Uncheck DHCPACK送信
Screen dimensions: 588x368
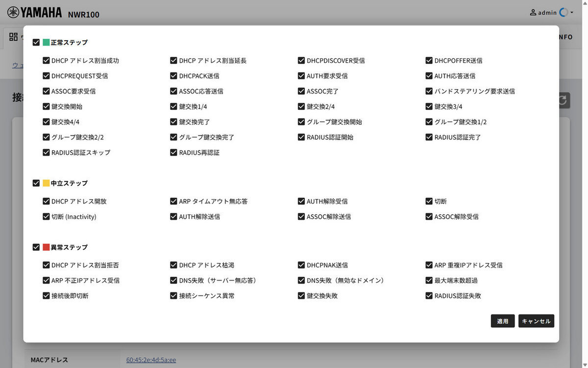pos(173,76)
